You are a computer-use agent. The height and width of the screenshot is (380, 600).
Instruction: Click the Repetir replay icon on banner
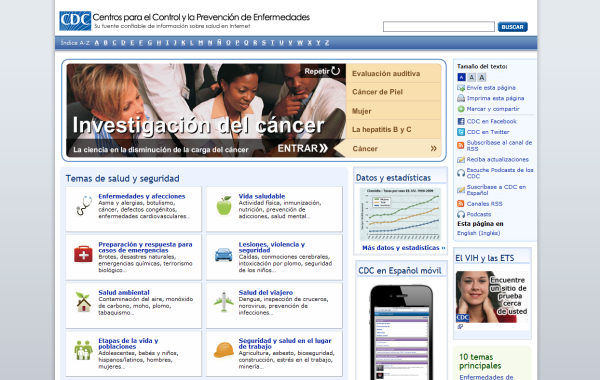pyautogui.click(x=336, y=71)
